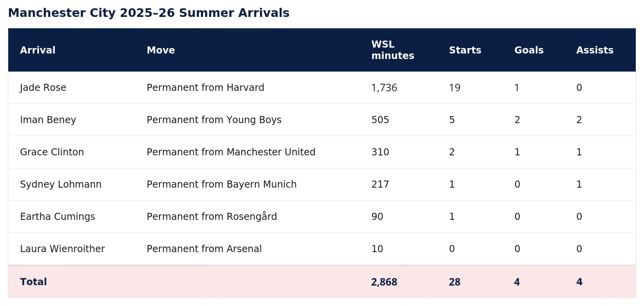Select the Laura Wienroither name cell

click(x=62, y=249)
